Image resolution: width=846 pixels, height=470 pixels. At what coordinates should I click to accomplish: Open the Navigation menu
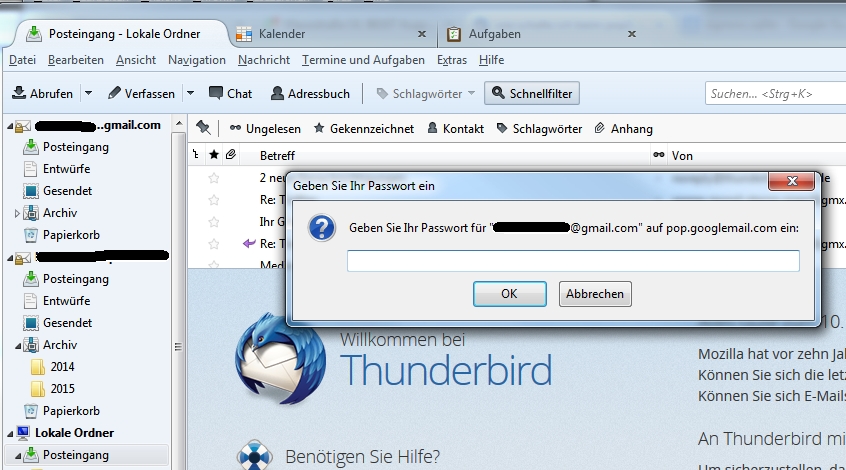click(x=197, y=60)
